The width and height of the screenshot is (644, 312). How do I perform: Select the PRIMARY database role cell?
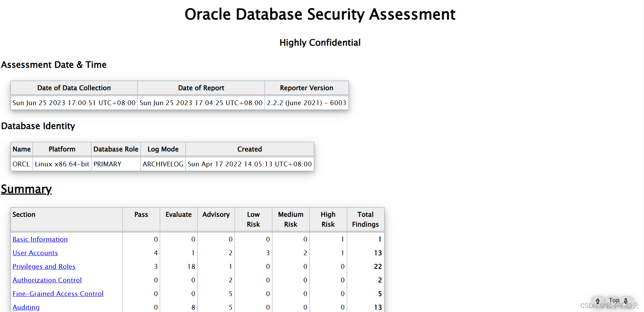pos(116,164)
